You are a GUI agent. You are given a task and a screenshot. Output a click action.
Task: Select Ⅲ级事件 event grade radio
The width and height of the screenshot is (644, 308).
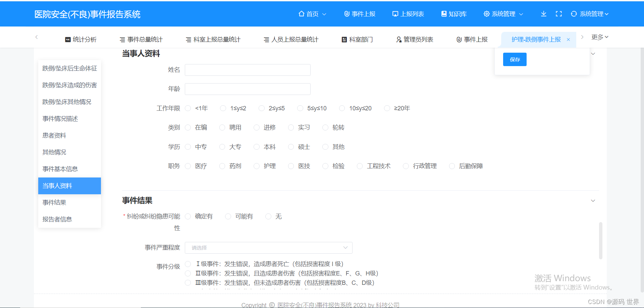[188, 283]
